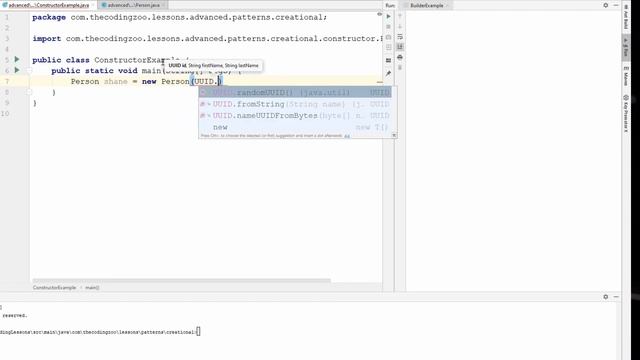The height and width of the screenshot is (360, 640).
Task: Open the Maven tool window
Action: coord(626,76)
